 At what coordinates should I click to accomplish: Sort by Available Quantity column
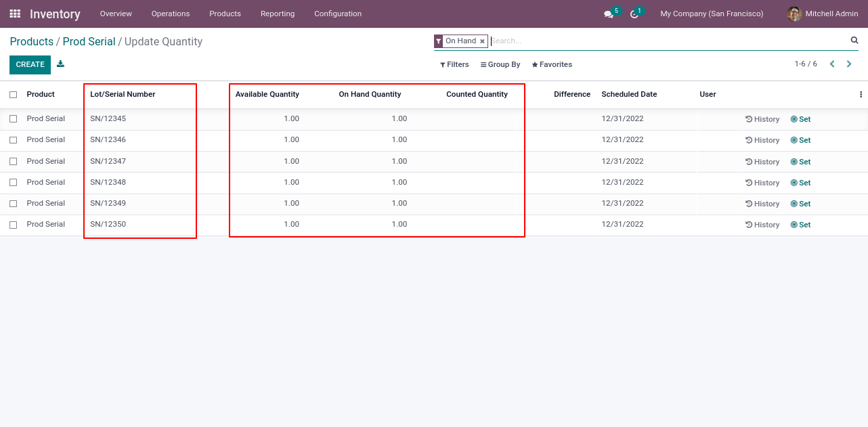click(x=267, y=95)
